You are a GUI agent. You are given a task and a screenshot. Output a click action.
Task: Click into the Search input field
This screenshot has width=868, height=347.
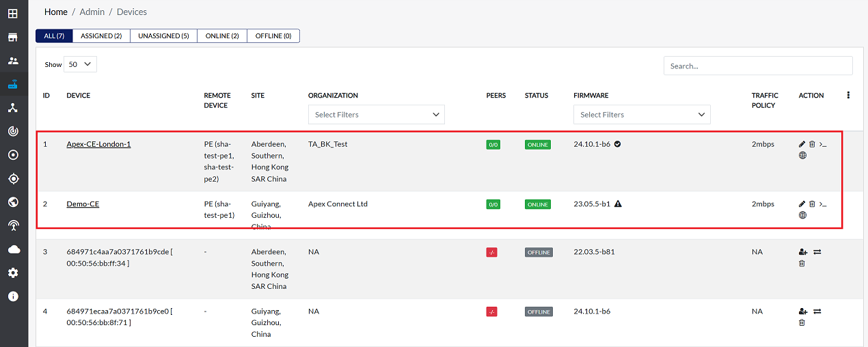[x=757, y=66]
